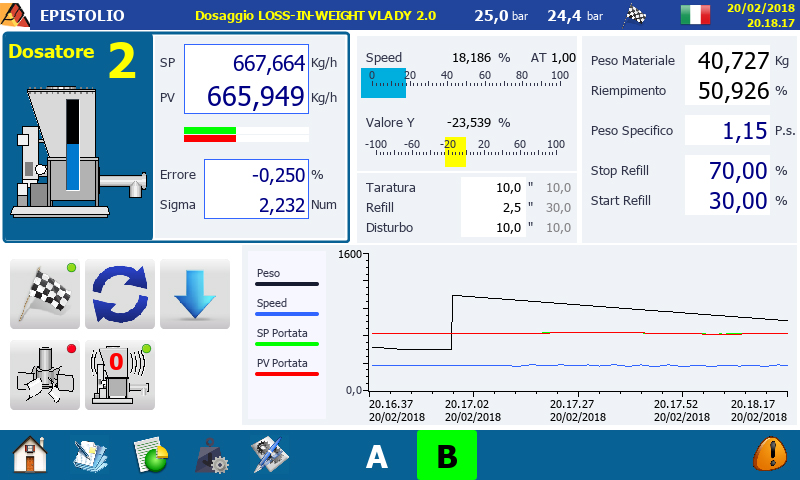The height and width of the screenshot is (480, 800).
Task: Open the tools and gear settings icon
Action: [270, 455]
